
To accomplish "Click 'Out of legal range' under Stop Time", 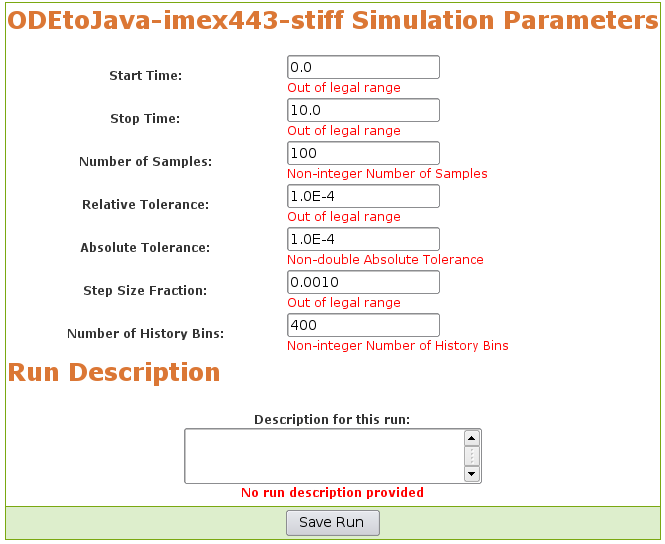I will tap(344, 131).
